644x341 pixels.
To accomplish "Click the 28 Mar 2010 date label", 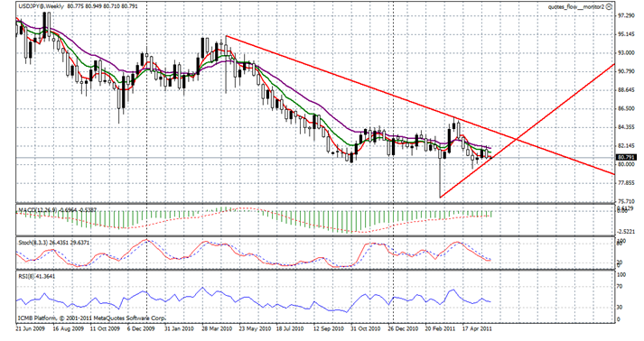I will [x=217, y=328].
